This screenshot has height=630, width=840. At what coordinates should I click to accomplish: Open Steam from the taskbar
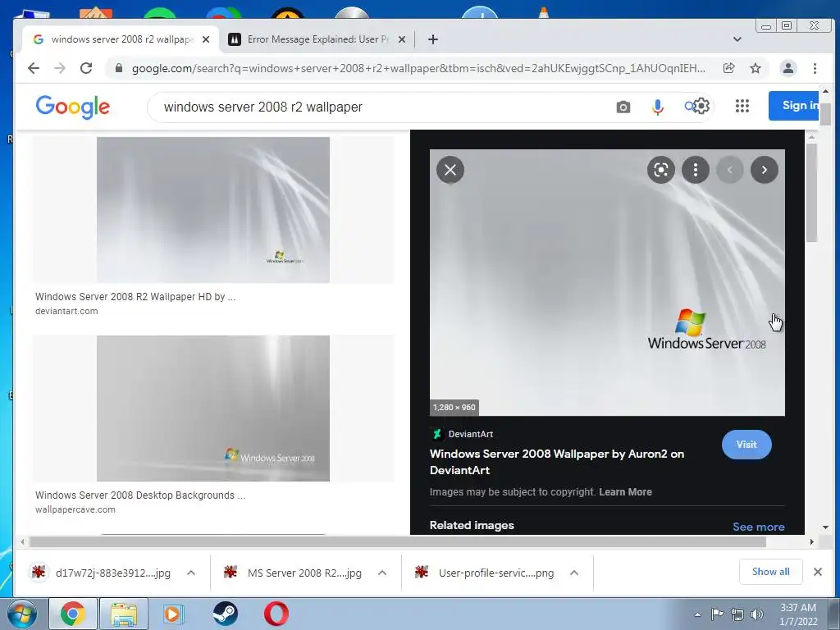point(225,614)
